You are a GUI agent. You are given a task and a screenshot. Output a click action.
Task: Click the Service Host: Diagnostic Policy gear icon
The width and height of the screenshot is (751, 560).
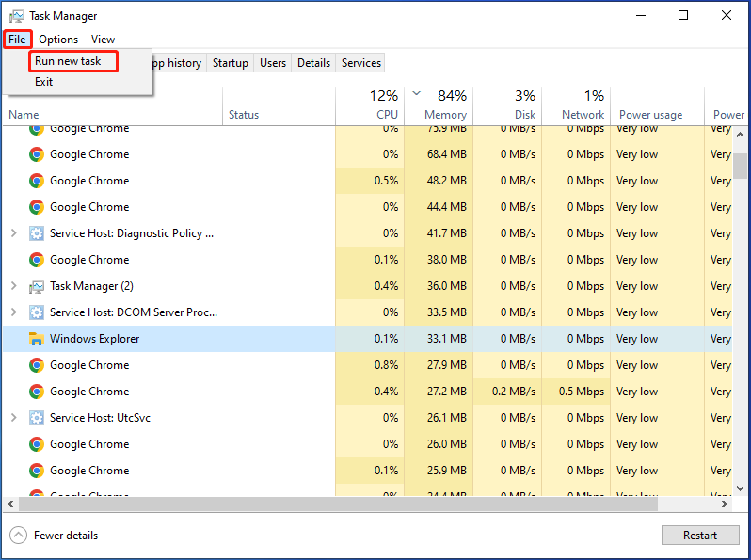click(x=37, y=233)
